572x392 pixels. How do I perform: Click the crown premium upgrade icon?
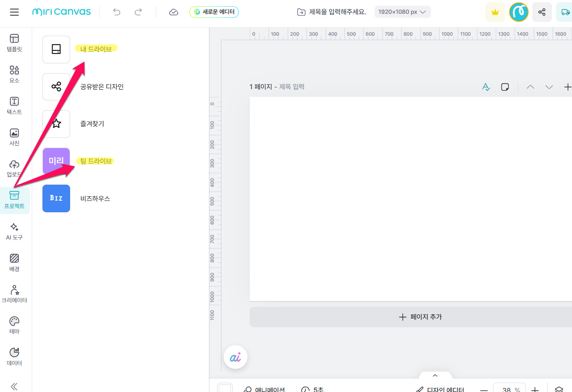point(495,12)
